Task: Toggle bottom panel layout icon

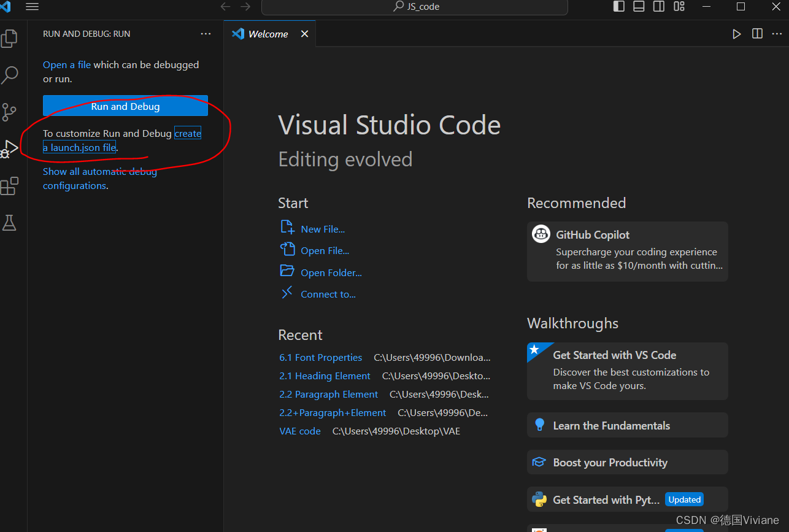Action: pyautogui.click(x=639, y=7)
